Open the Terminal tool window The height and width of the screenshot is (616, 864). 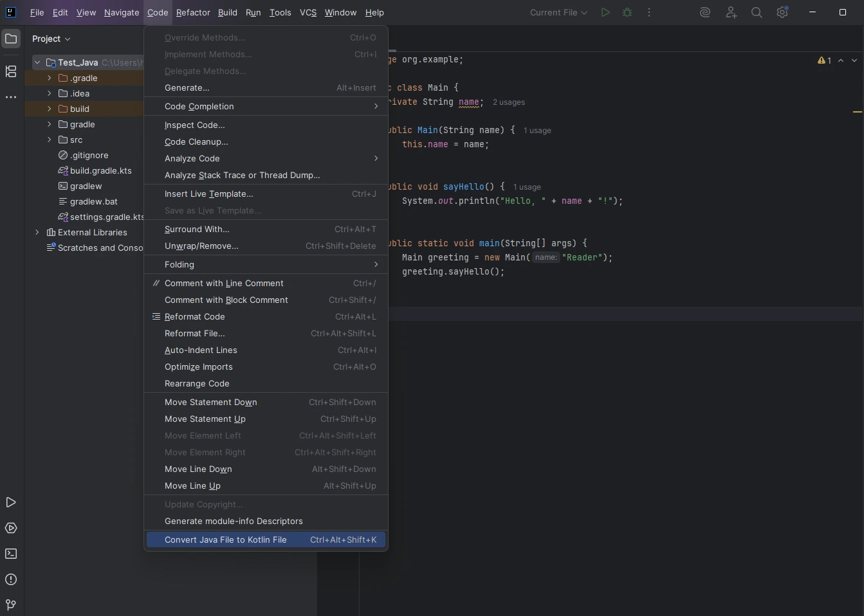click(11, 554)
